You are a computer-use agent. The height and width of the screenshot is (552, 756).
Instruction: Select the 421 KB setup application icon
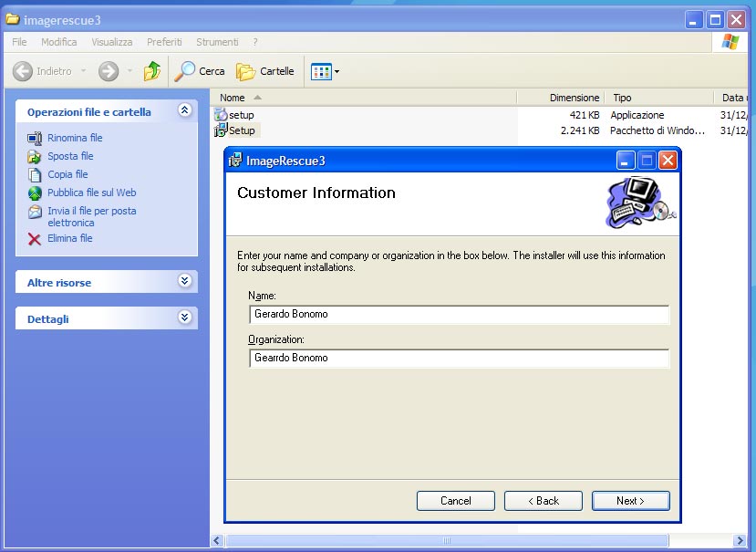pyautogui.click(x=221, y=115)
